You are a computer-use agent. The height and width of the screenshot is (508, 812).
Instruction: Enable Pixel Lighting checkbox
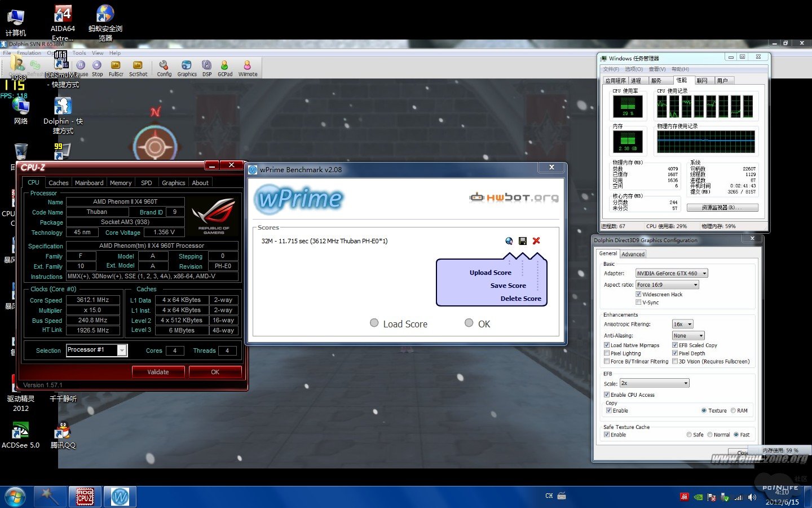[607, 353]
